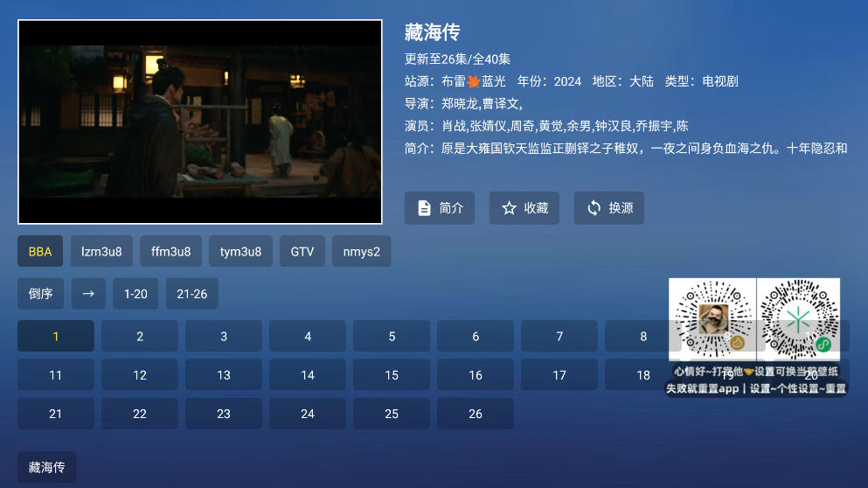The image size is (868, 488).
Task: Play episode 5
Action: click(x=392, y=336)
